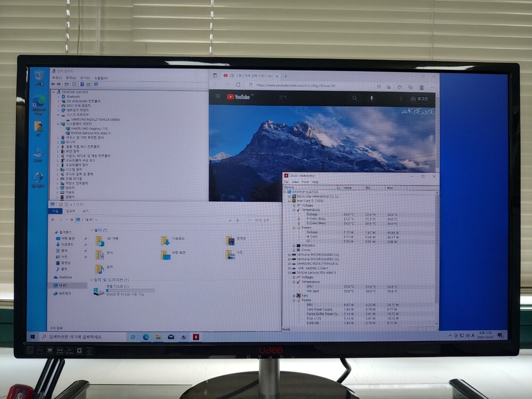Open the Recycle Bin desktop icon
This screenshot has height=399, width=532.
click(x=39, y=76)
